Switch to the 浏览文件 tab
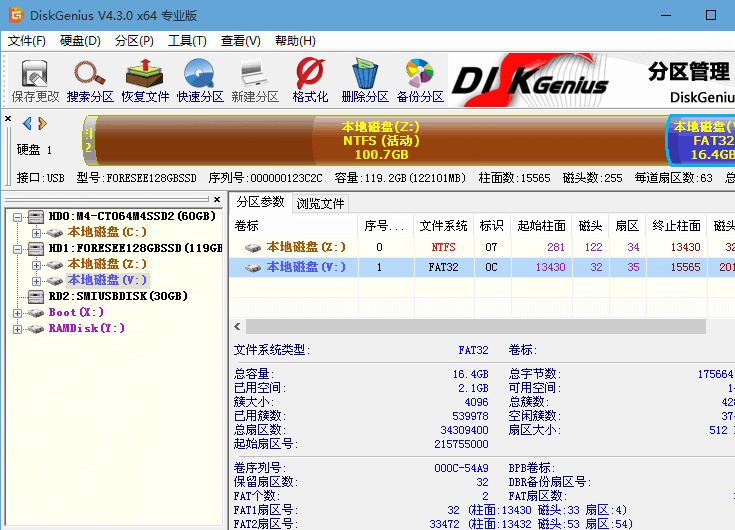Viewport: 735px width, 530px height. click(x=320, y=203)
